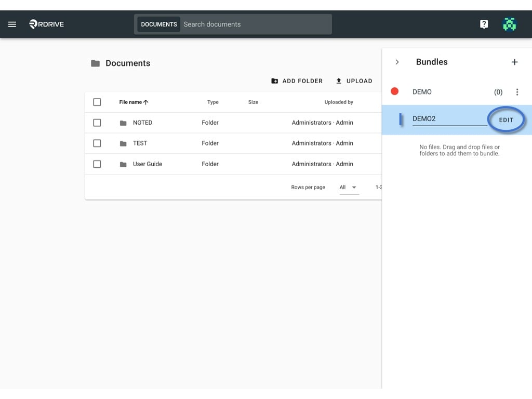Click the User Guide folder icon
The width and height of the screenshot is (532, 399).
click(x=123, y=164)
